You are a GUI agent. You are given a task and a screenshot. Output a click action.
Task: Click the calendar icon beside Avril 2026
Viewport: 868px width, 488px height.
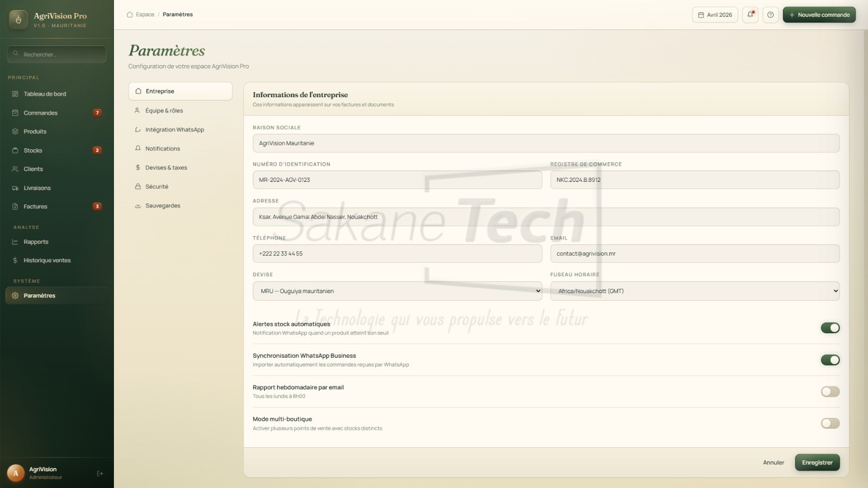click(701, 15)
